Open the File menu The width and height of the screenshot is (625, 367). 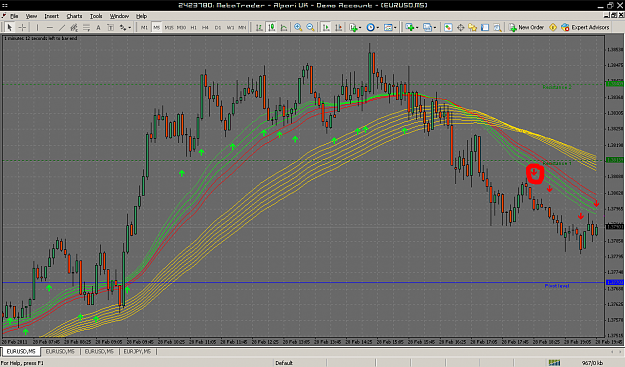coord(14,16)
